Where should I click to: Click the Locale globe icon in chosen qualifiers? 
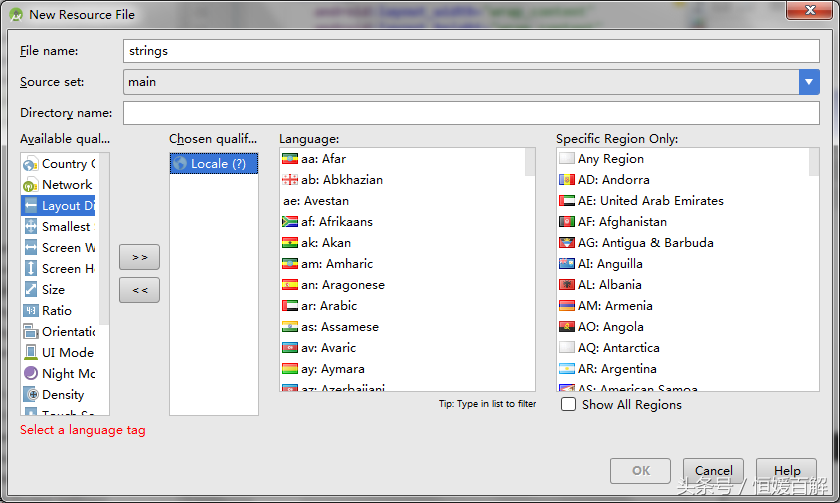180,163
